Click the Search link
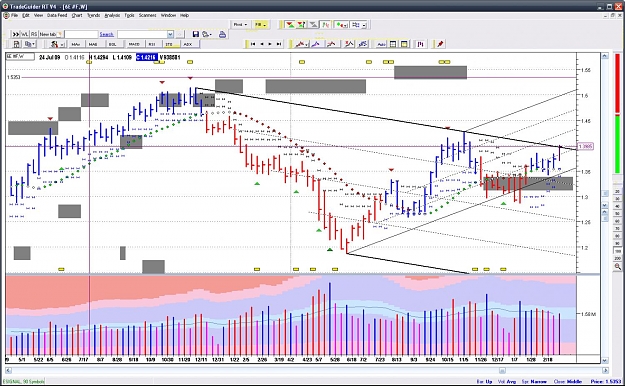 tap(106, 34)
